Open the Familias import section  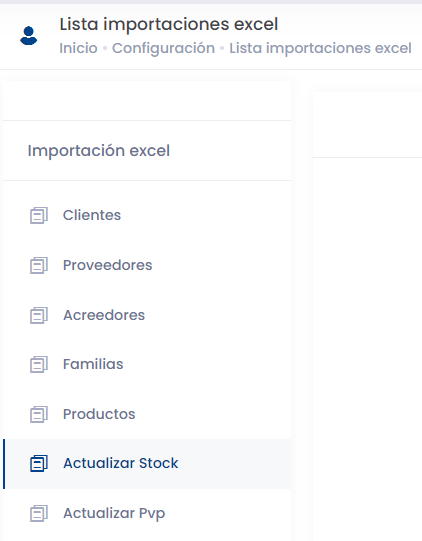point(147,364)
